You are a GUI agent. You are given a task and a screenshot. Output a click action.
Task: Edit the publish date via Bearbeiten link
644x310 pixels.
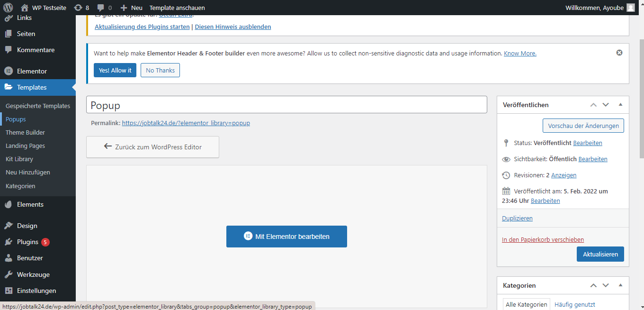pyautogui.click(x=546, y=201)
